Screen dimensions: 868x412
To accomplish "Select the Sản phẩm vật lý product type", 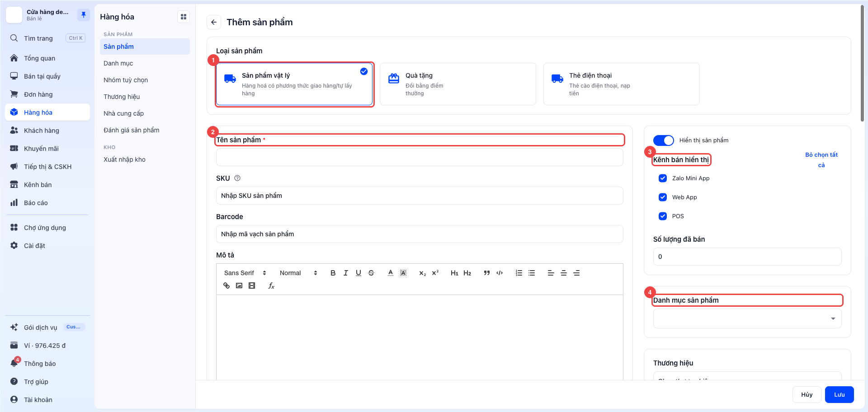I will click(294, 84).
